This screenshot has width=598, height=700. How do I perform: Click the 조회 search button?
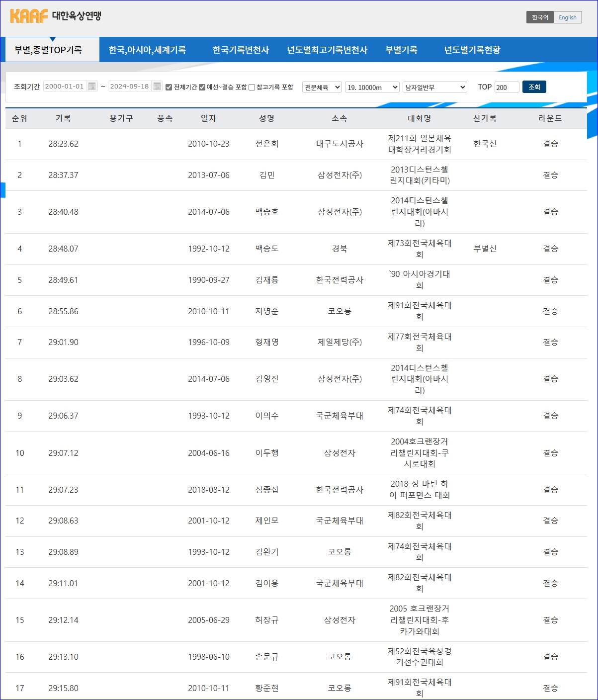(x=534, y=87)
